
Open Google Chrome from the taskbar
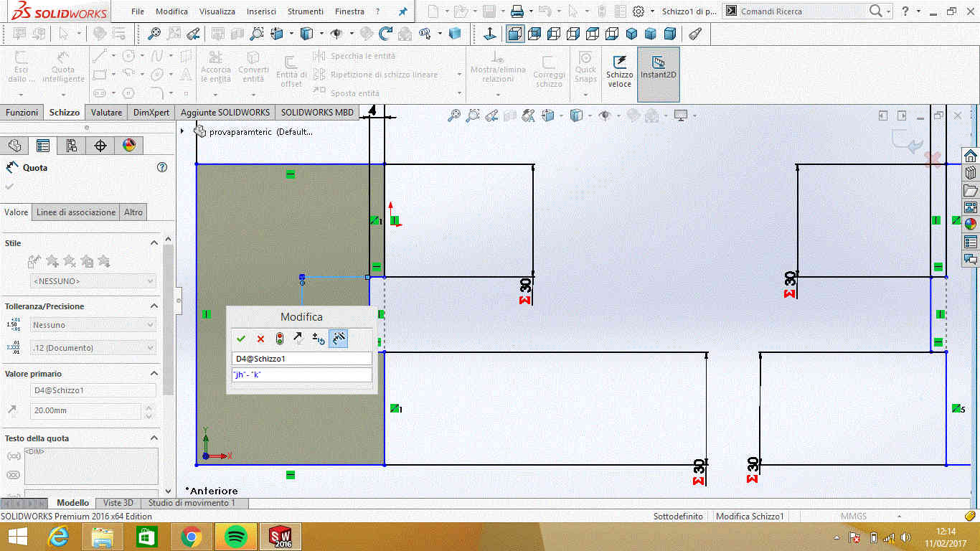coord(191,537)
